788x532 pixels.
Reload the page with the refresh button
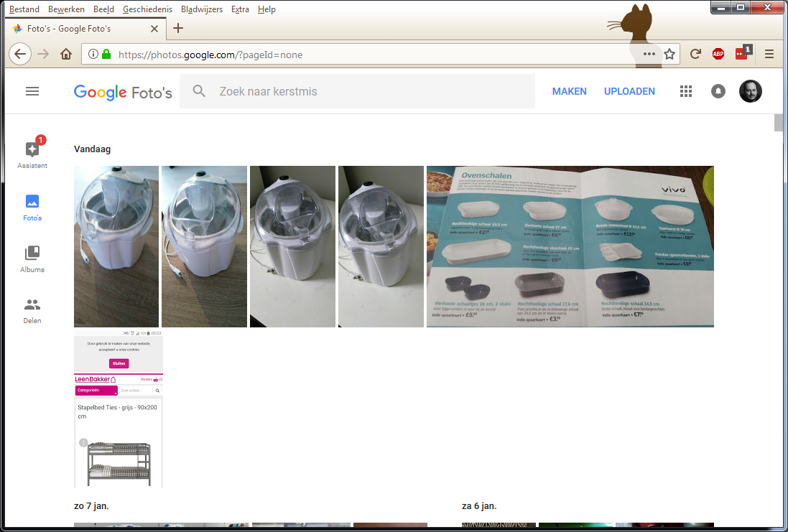click(x=695, y=55)
